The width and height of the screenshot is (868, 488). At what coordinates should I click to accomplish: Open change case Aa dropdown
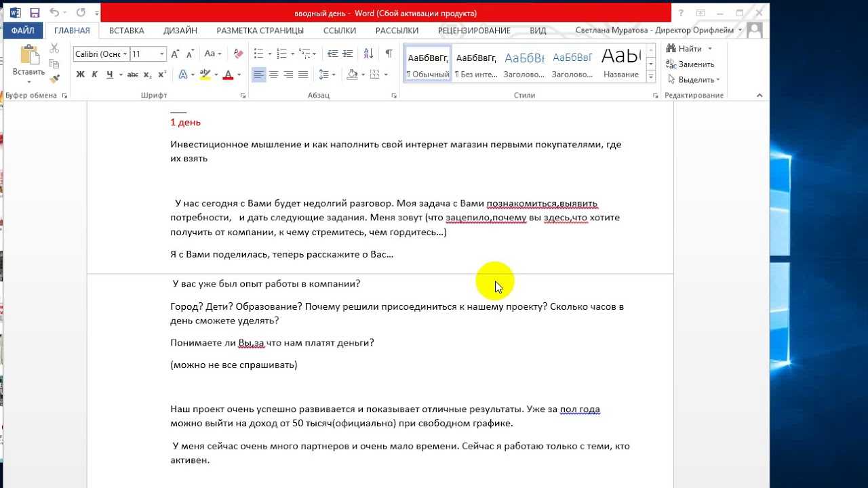point(213,54)
